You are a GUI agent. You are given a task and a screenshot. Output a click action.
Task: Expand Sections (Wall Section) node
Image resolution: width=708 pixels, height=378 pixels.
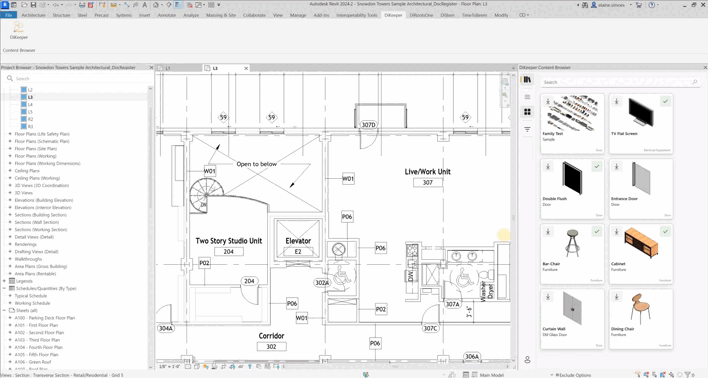click(x=10, y=222)
